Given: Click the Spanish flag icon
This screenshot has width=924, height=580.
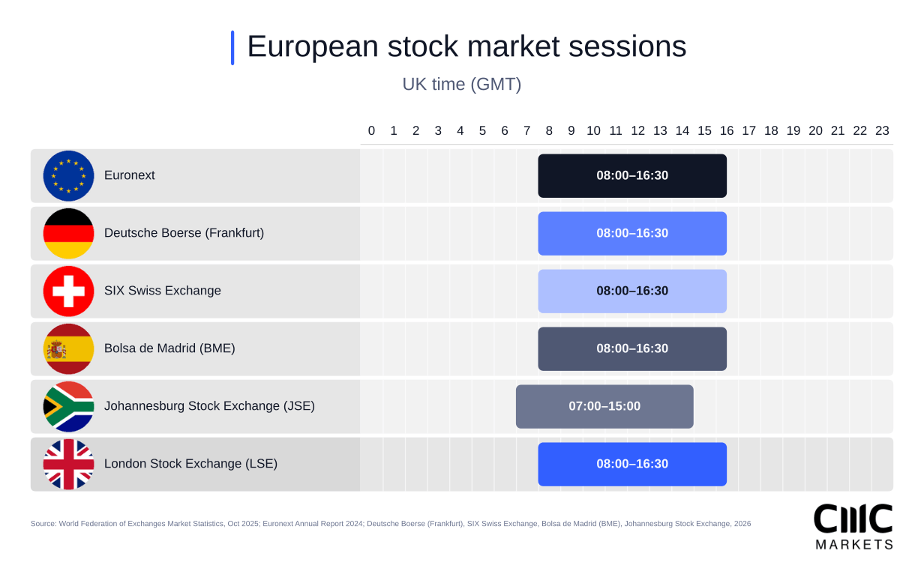Looking at the screenshot, I should (68, 348).
